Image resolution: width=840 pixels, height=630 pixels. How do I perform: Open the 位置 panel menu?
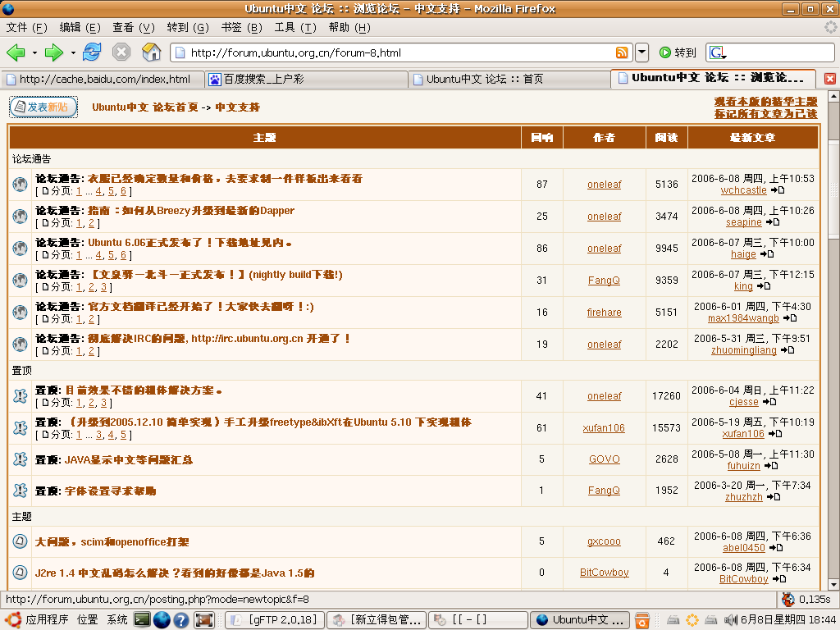[x=87, y=620]
